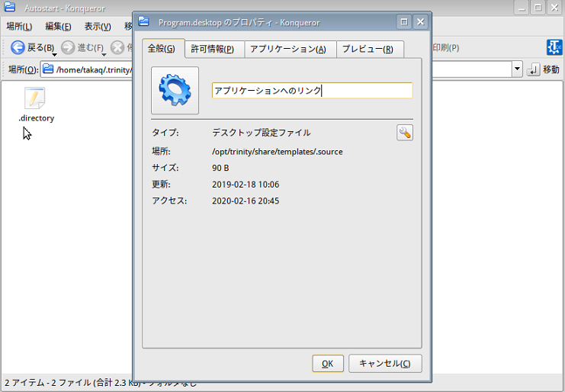Click the /opt/trinity/share/templates/.source path text

[x=277, y=152]
